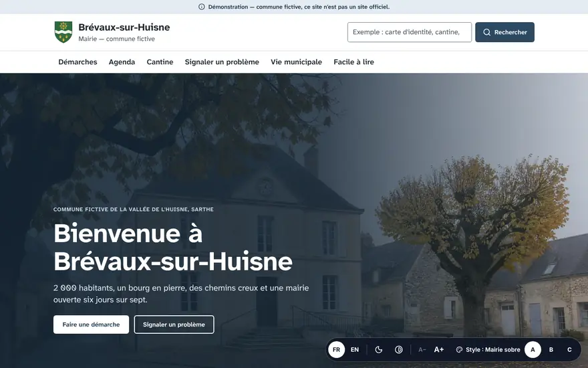This screenshot has width=588, height=368.
Task: Click the Rechercher search button
Action: pyautogui.click(x=504, y=32)
